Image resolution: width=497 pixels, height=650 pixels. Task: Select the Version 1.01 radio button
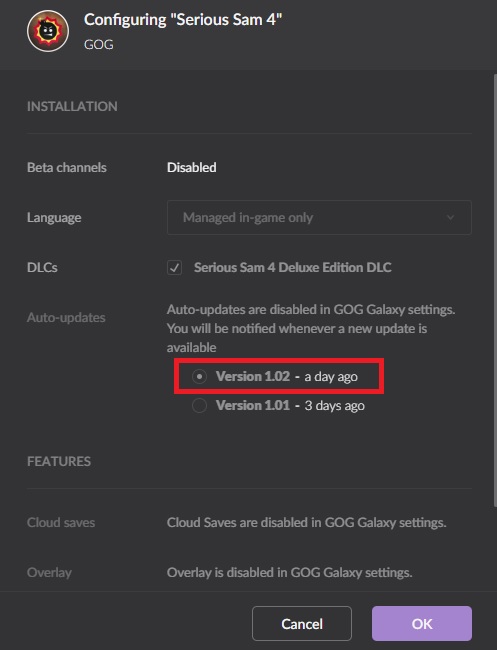pos(199,405)
